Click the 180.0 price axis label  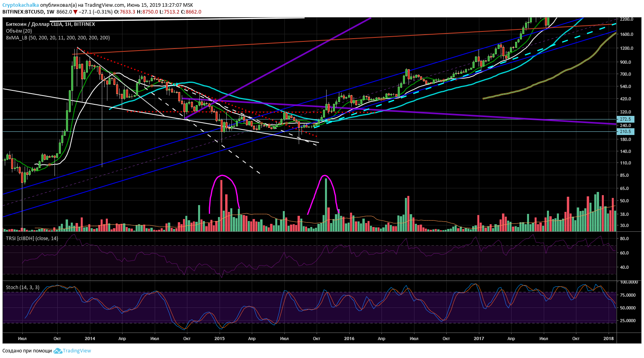[626, 139]
